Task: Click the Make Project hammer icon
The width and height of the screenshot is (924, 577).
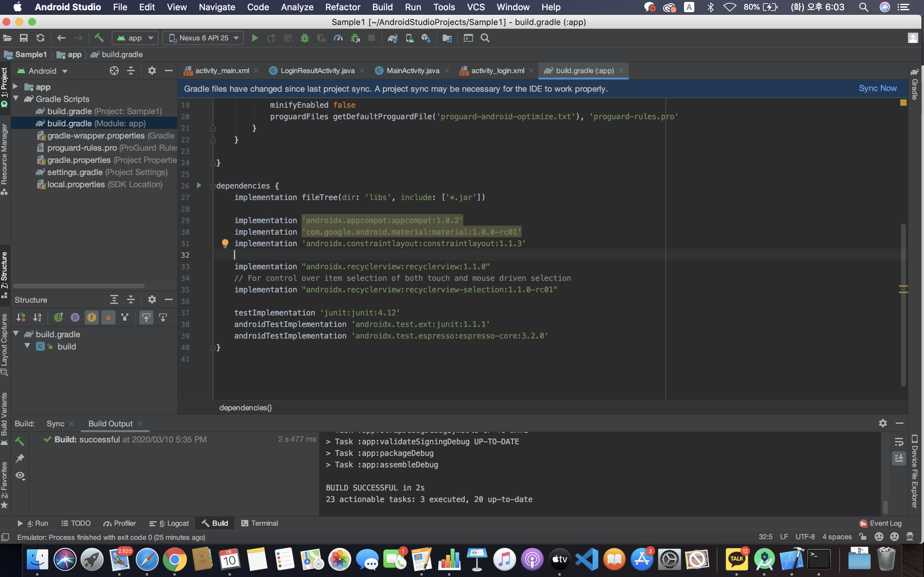Action: point(99,38)
